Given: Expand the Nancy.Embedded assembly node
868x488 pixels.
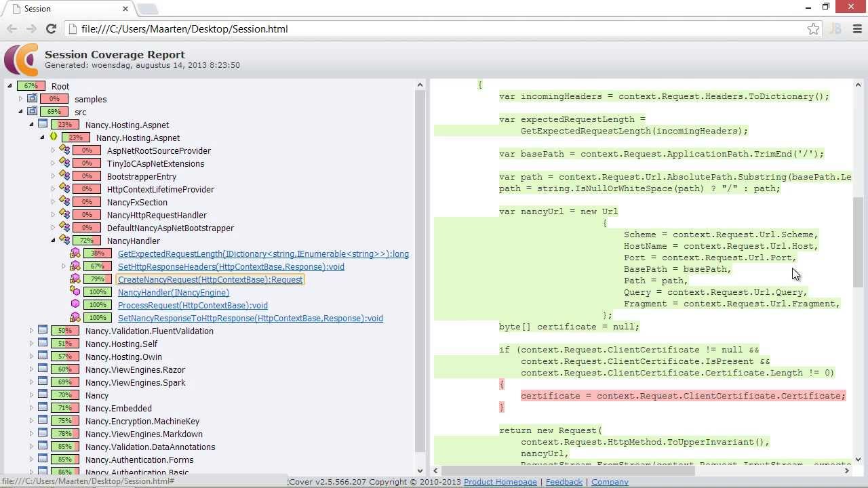Looking at the screenshot, I should pos(31,408).
